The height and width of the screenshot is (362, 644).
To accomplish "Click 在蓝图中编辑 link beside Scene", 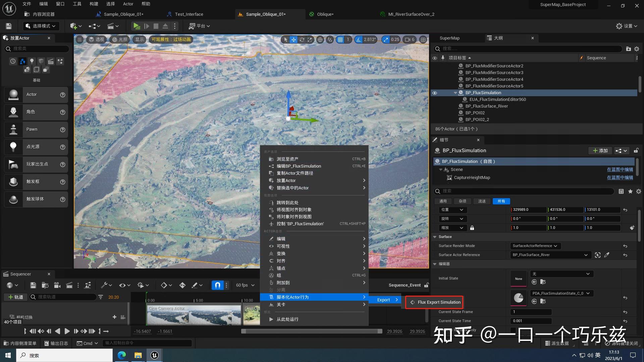I will [620, 170].
